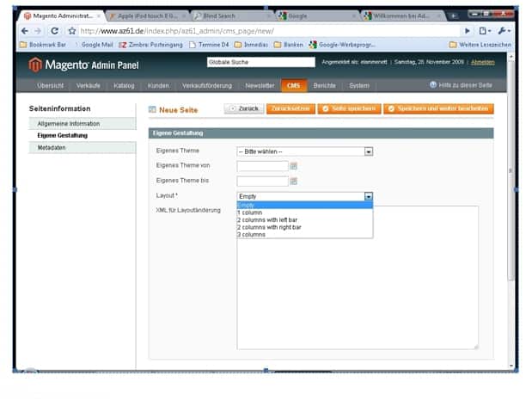This screenshot has height=419, width=532.
Task: Open calendar icon for Eigenes Theme bis
Action: 293,181
